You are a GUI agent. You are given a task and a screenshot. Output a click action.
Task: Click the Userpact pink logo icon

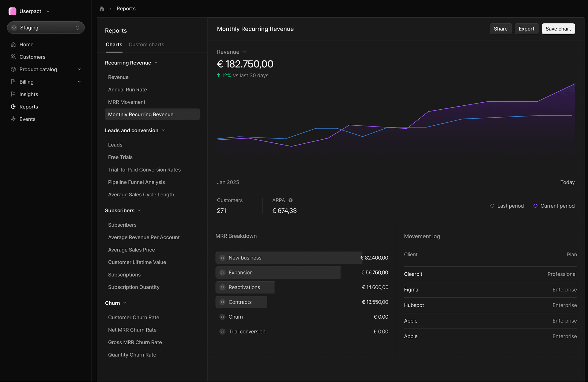(x=13, y=11)
